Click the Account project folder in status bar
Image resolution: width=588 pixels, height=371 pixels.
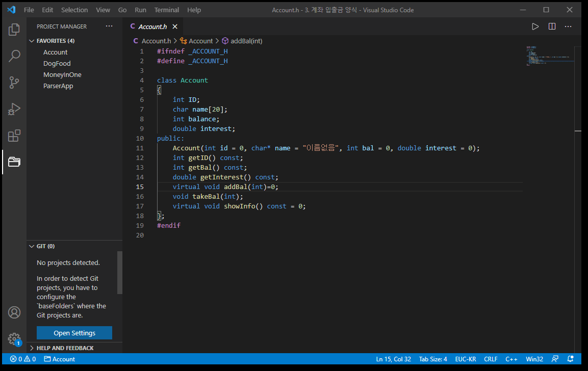[x=60, y=359]
